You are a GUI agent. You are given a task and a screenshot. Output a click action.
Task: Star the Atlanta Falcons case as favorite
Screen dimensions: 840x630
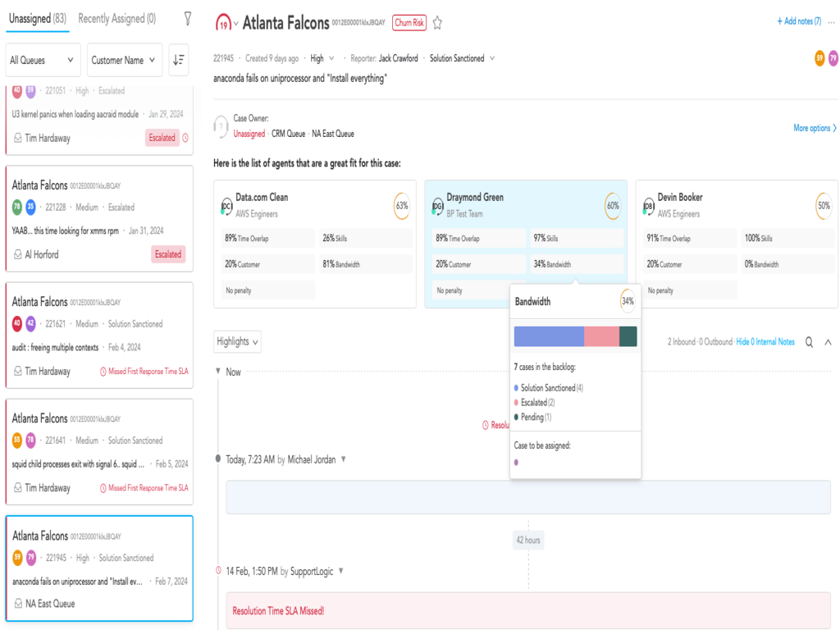click(437, 23)
